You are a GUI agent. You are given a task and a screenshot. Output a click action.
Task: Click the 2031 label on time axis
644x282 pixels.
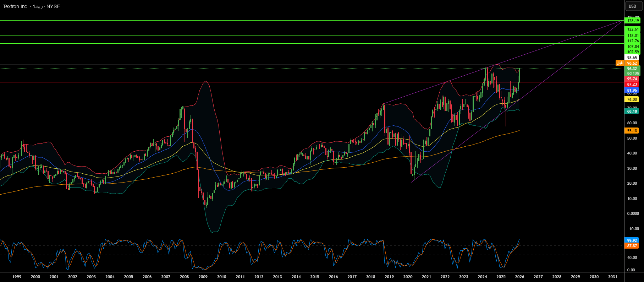click(612, 277)
